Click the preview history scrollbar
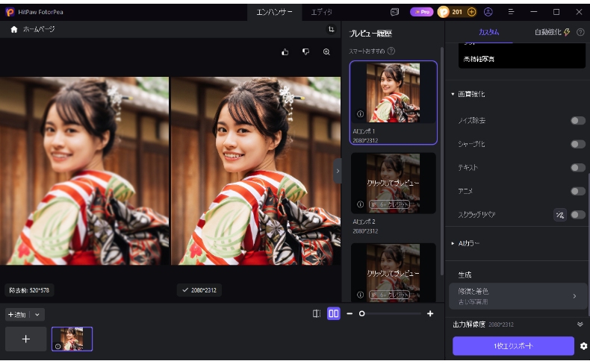 point(441,162)
